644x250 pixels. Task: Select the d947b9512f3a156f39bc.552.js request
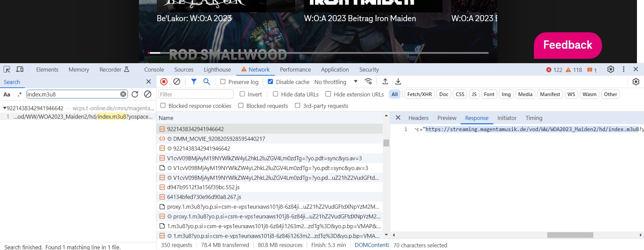[x=270, y=187]
